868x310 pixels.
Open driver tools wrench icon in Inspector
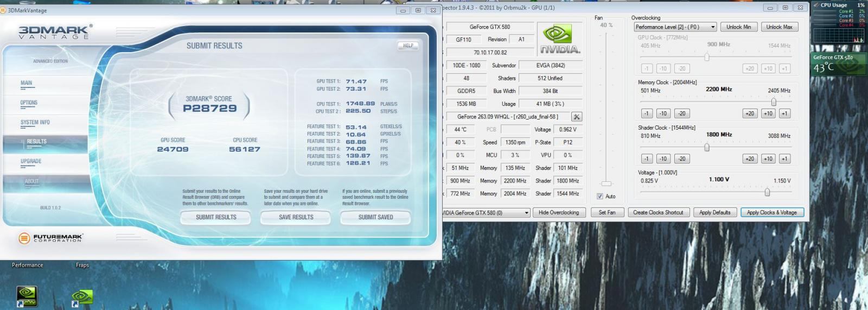pos(577,117)
